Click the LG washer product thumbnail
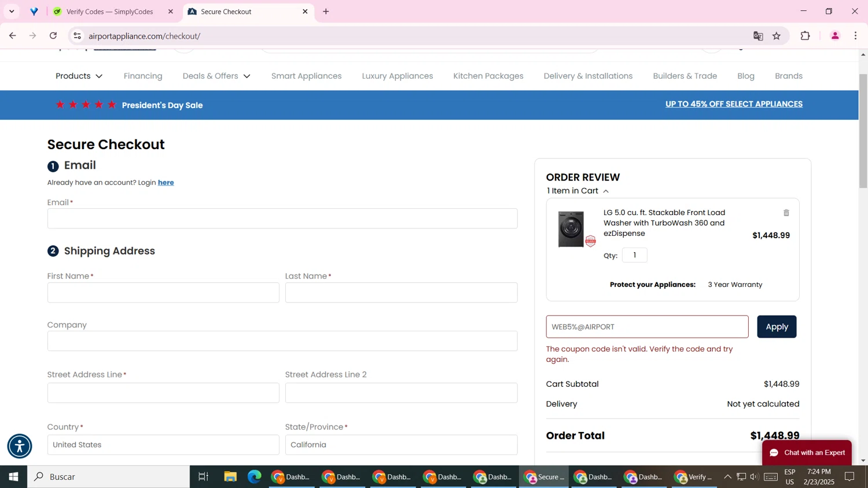Screen dimensions: 868x488 [x=571, y=230]
